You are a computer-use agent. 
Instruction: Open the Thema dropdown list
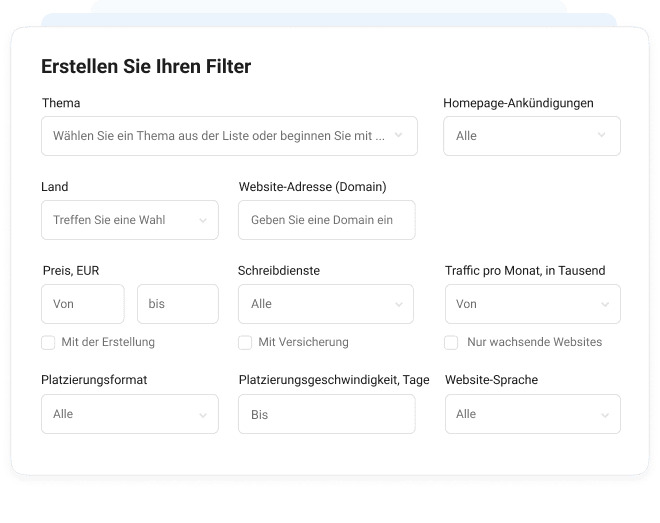click(x=229, y=136)
